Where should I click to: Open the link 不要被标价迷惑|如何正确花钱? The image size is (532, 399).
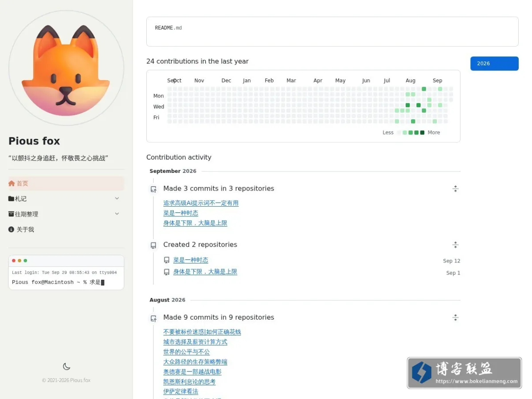202,332
